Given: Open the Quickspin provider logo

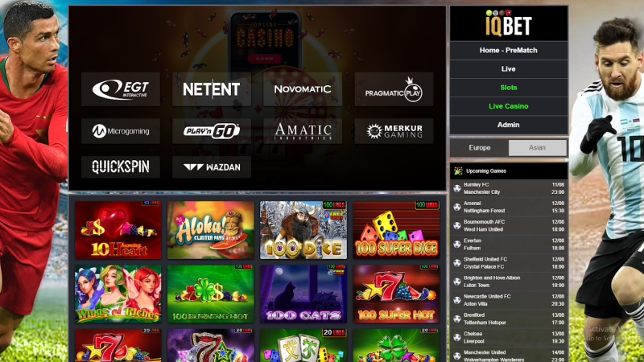Looking at the screenshot, I should [120, 167].
